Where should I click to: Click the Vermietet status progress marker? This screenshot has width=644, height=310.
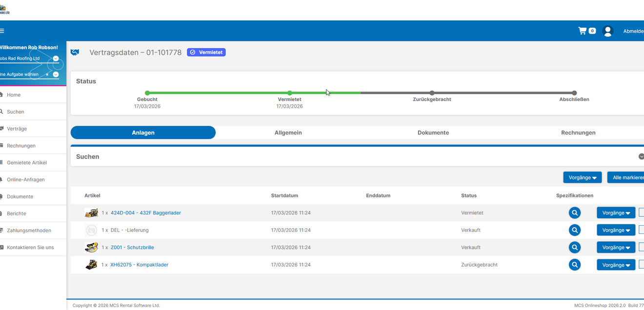290,93
